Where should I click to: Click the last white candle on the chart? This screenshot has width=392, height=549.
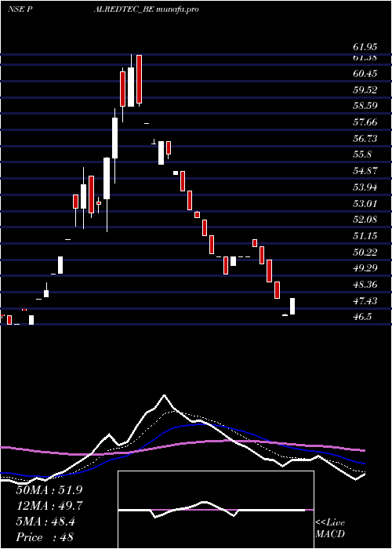click(x=292, y=307)
